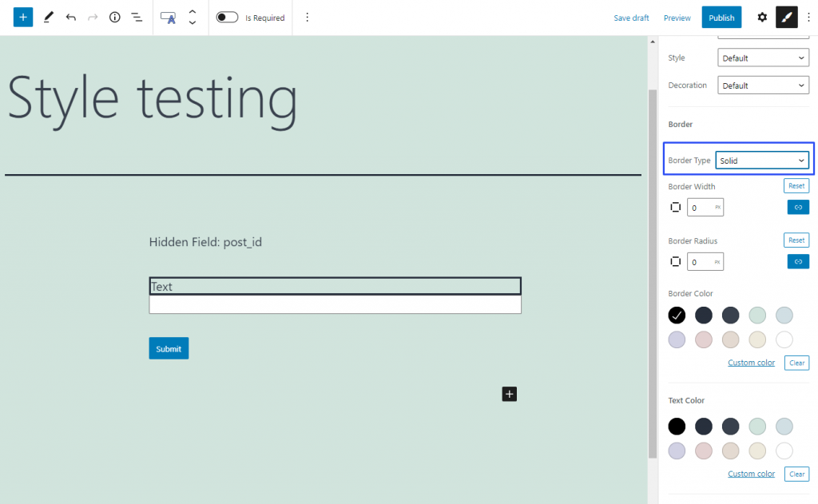Add a block with the black plus button

coord(509,394)
